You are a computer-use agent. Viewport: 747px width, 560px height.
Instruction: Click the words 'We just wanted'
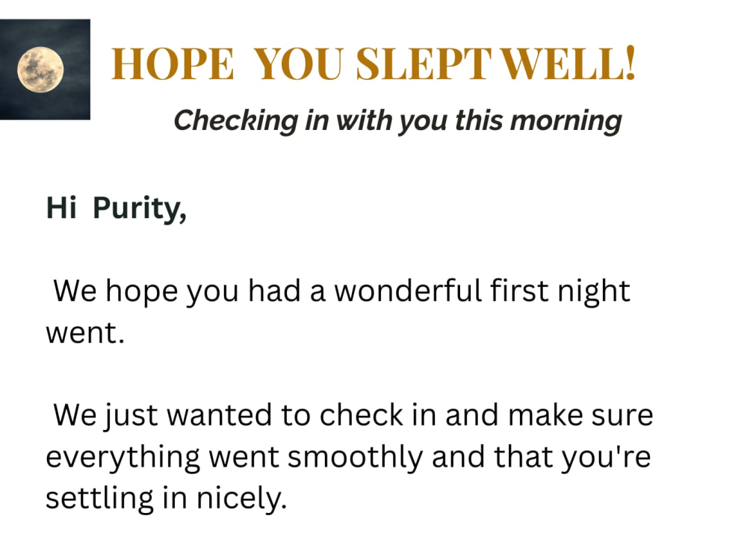pyautogui.click(x=162, y=415)
